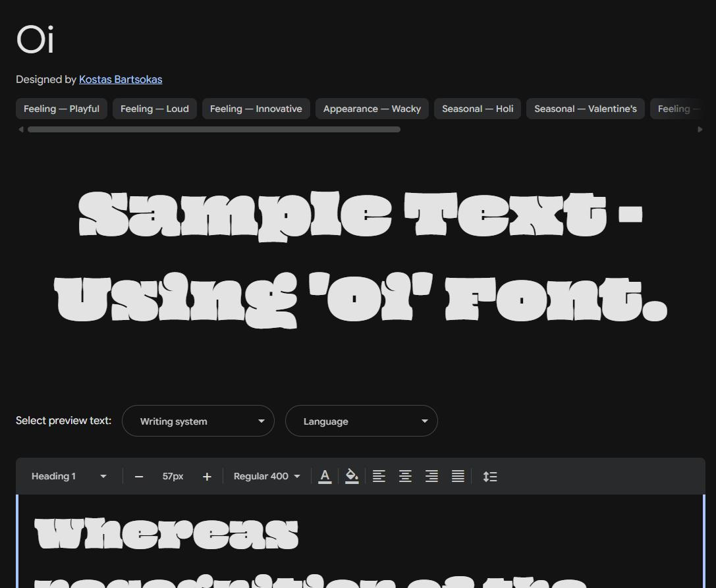The width and height of the screenshot is (716, 588).
Task: Select the Feeling — Playful tag
Action: (x=62, y=109)
